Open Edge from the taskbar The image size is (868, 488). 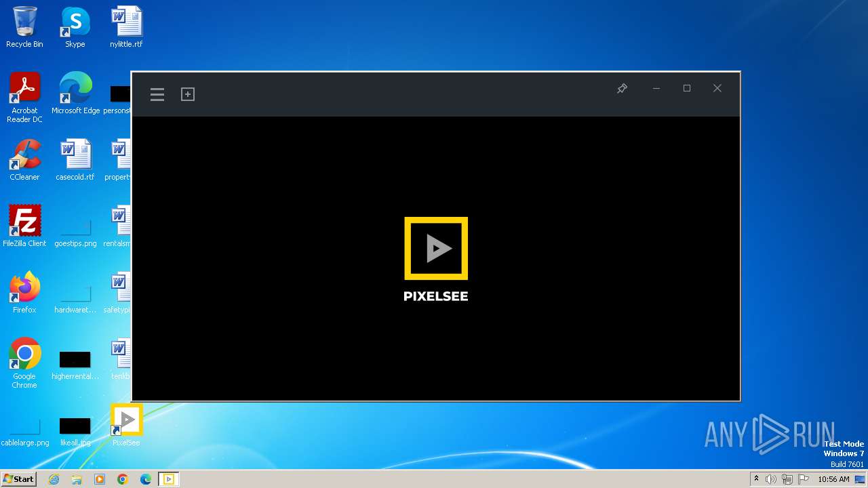(146, 479)
